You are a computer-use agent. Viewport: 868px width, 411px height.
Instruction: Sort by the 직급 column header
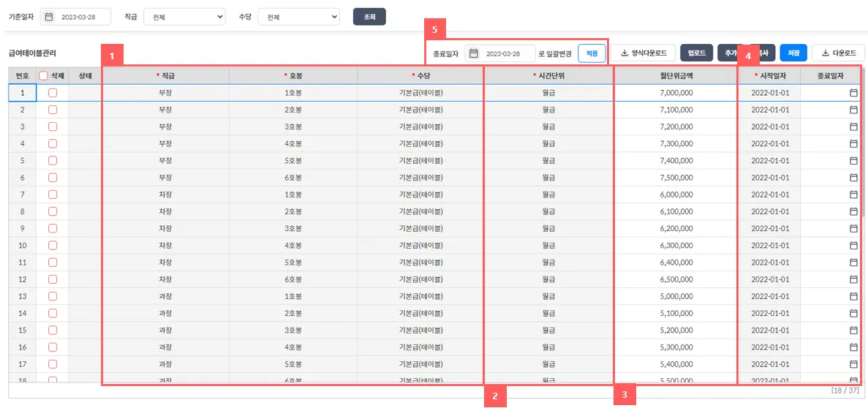[165, 75]
